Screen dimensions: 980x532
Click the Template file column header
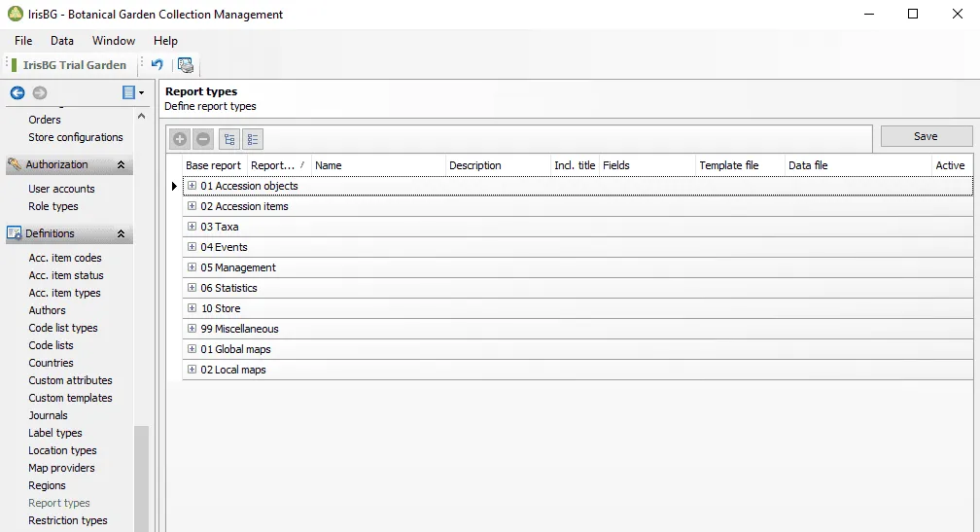[x=739, y=165]
